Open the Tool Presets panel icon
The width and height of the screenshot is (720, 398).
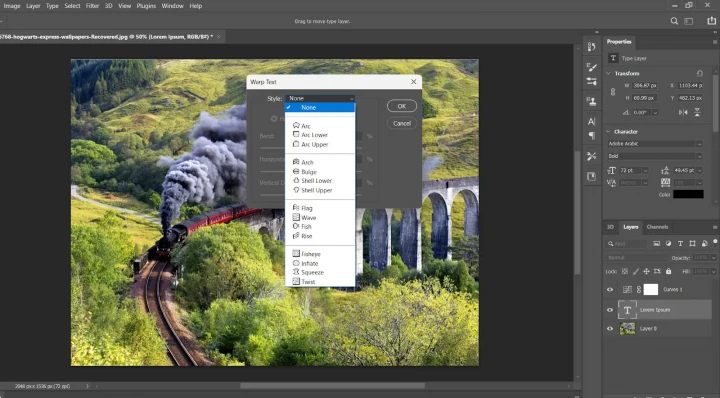coord(591,156)
